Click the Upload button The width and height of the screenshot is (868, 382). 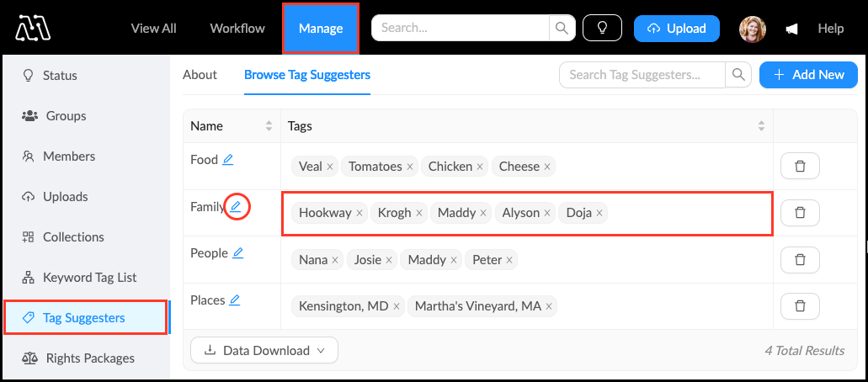[x=676, y=29]
